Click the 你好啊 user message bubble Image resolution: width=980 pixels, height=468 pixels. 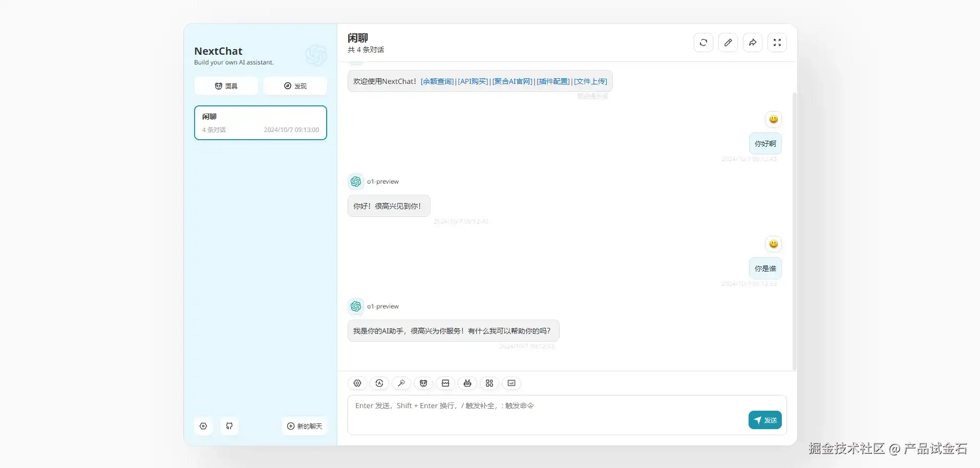click(x=765, y=144)
